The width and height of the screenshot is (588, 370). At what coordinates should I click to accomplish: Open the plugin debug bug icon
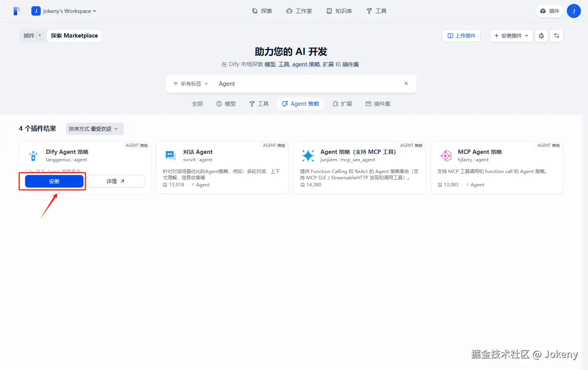tap(541, 36)
